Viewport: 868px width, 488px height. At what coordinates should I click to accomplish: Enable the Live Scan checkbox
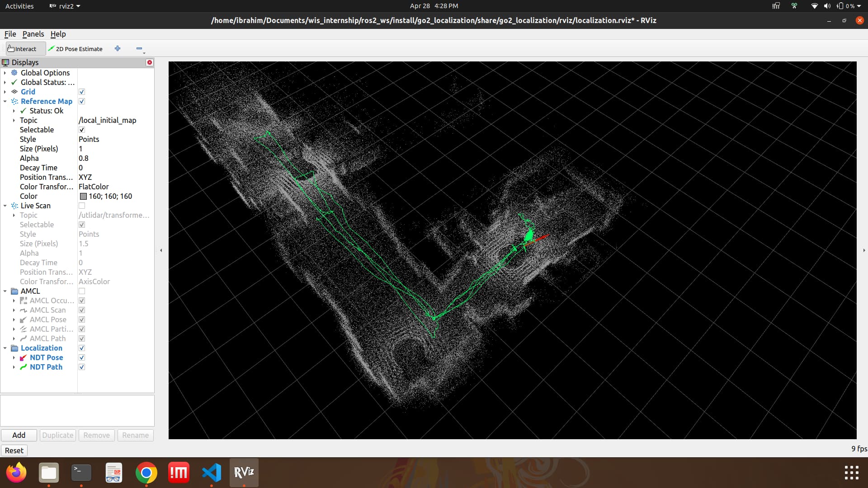click(82, 206)
